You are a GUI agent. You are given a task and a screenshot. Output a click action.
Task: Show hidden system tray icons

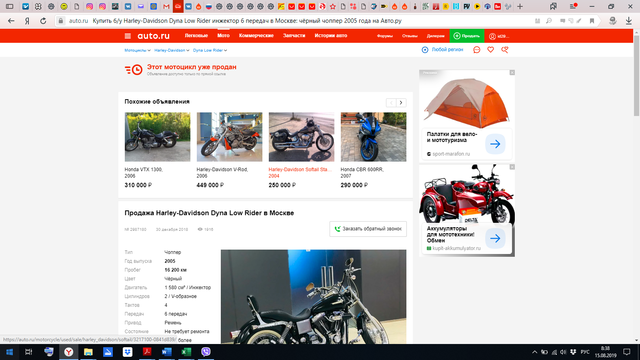(x=534, y=352)
